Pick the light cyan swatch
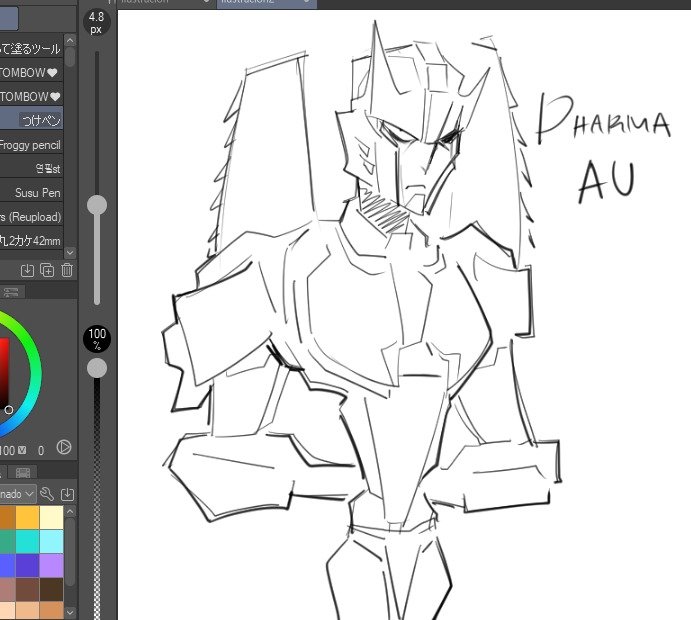 [x=51, y=542]
